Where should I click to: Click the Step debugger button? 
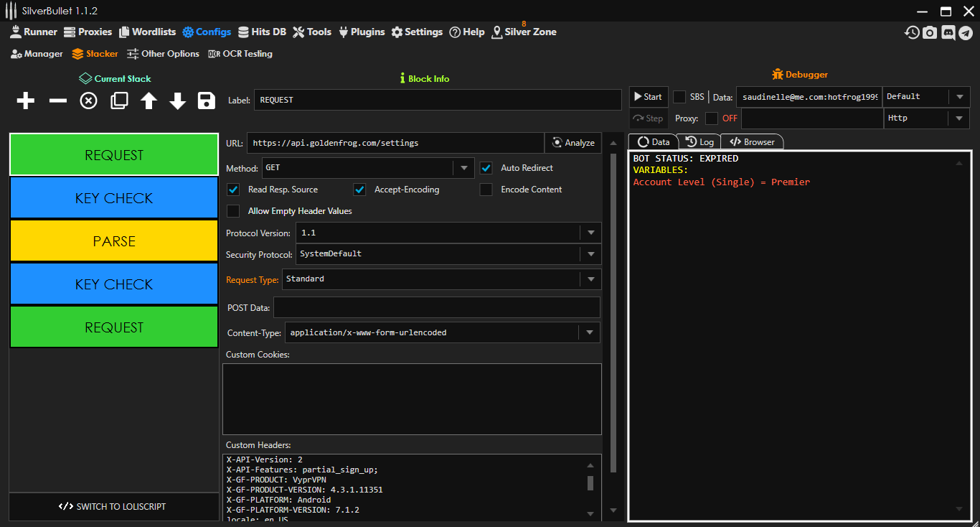point(649,118)
